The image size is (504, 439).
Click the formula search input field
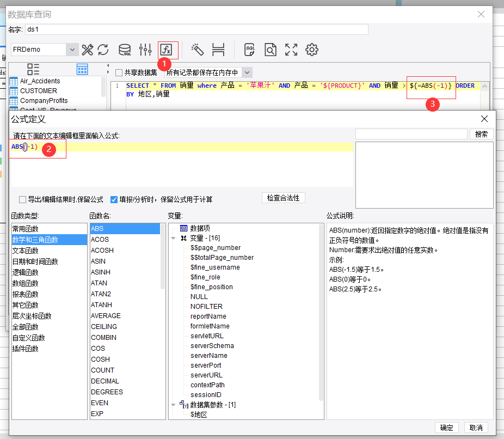pos(411,134)
